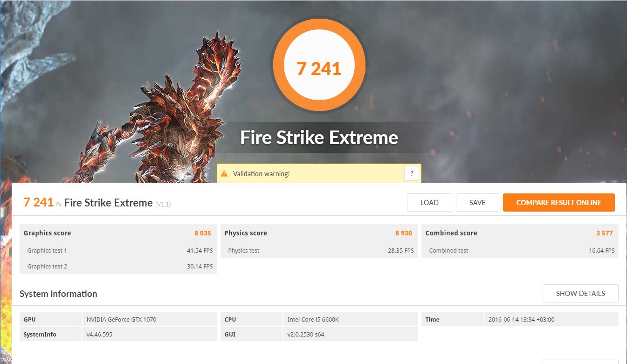The height and width of the screenshot is (364, 627).
Task: Click the SAVE button
Action: (x=477, y=203)
